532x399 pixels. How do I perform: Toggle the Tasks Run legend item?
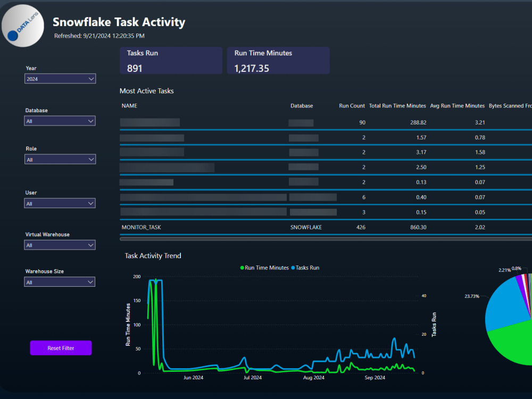[305, 268]
